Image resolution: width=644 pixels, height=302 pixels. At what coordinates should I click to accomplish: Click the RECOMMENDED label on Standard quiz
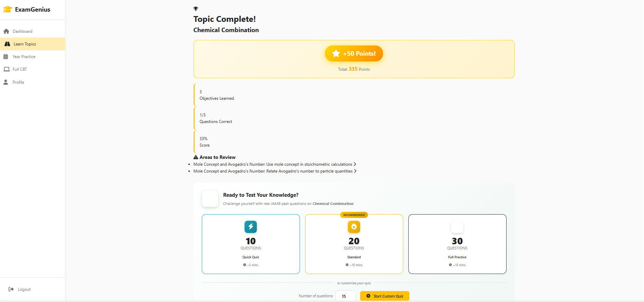coord(354,215)
